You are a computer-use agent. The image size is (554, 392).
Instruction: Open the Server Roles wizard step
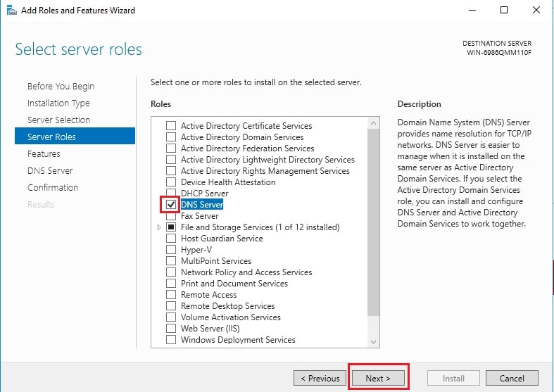pyautogui.click(x=75, y=137)
